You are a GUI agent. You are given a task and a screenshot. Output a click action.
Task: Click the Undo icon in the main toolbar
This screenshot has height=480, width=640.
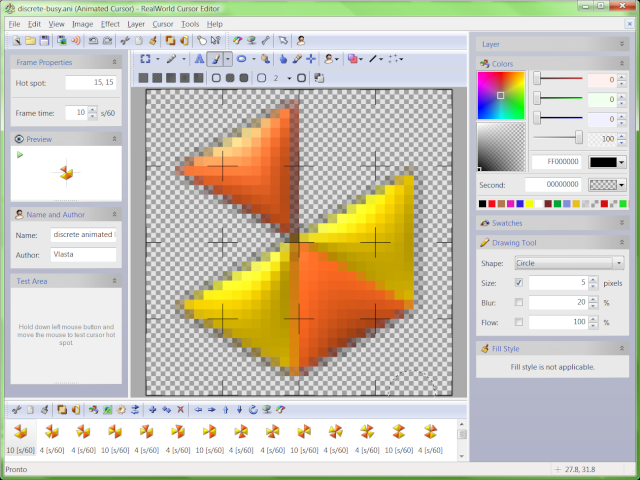(92, 41)
